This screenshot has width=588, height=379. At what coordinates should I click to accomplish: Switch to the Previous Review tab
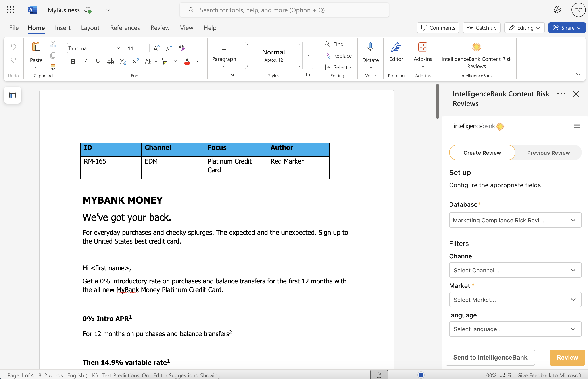point(548,153)
